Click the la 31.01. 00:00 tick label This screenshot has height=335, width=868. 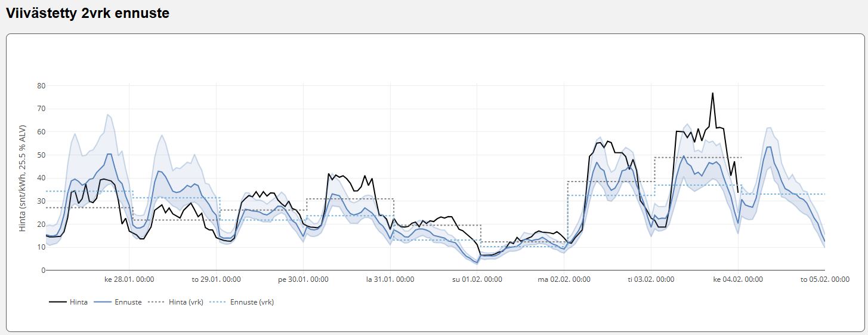390,279
